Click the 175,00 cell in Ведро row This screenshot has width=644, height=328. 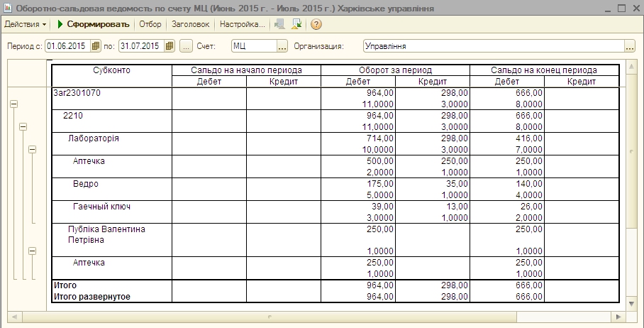click(x=380, y=183)
